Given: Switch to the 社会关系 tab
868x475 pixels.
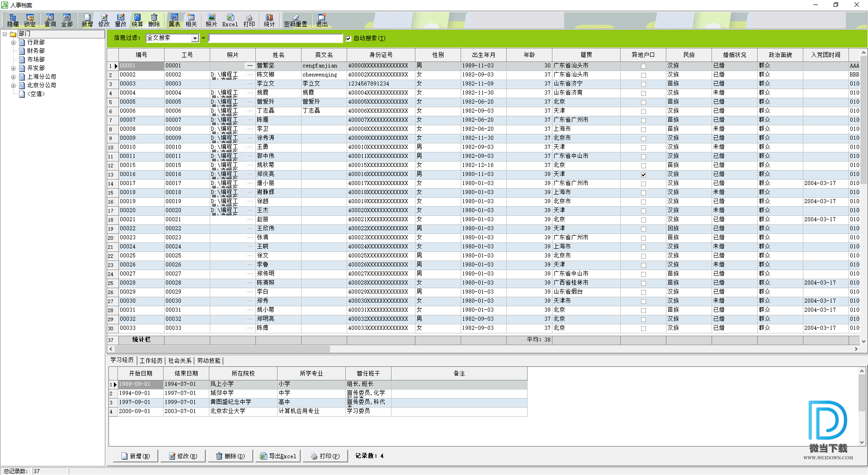Looking at the screenshot, I should coord(180,361).
